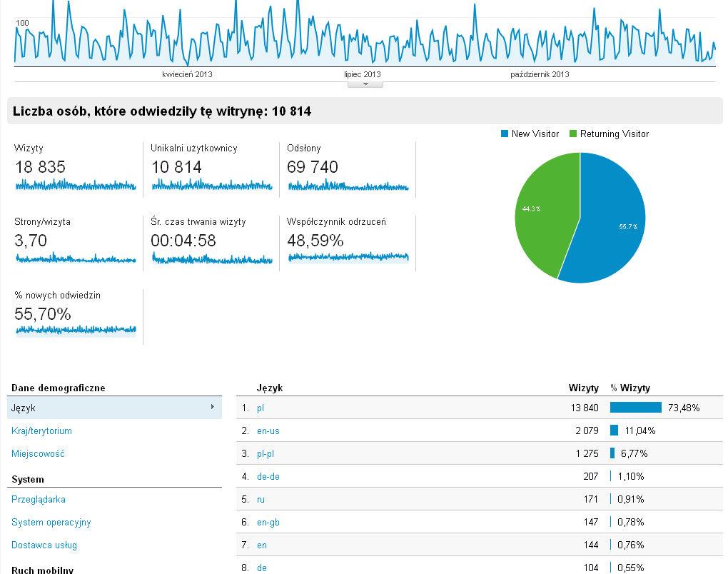
Task: Click the 'System' section heading
Action: pos(27,480)
